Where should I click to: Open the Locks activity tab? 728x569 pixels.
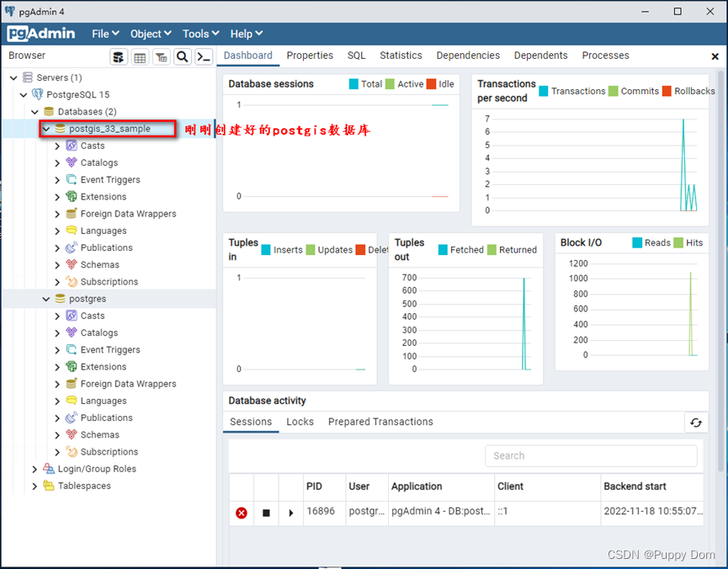click(300, 422)
